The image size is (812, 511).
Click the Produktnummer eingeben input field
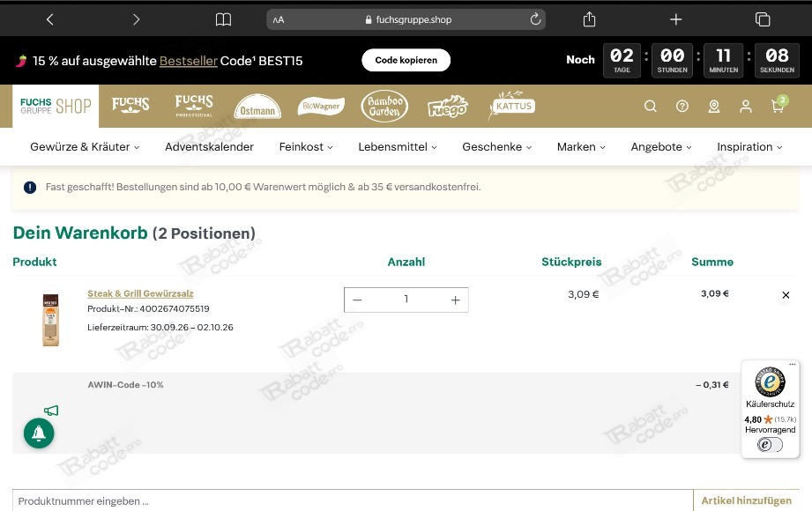pyautogui.click(x=353, y=500)
